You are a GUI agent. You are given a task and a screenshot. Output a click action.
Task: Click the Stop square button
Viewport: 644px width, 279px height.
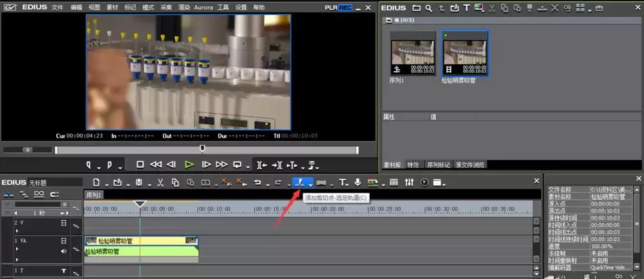140,165
